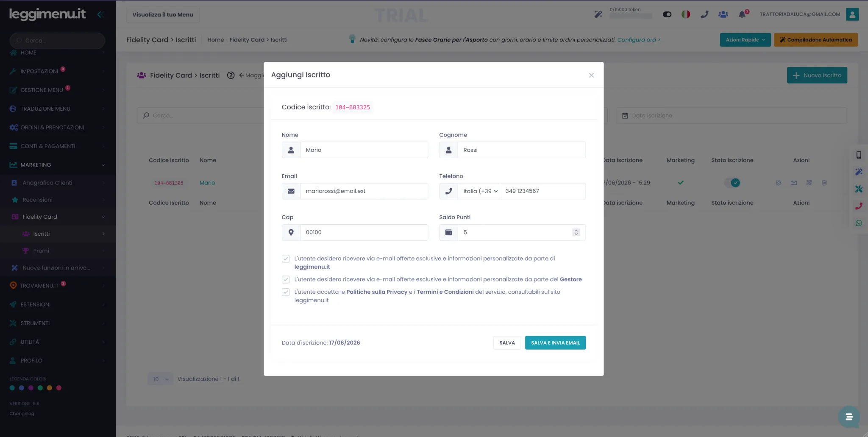Image resolution: width=868 pixels, height=437 pixels.
Task: Open the Azioni Rapide dropdown
Action: (745, 40)
